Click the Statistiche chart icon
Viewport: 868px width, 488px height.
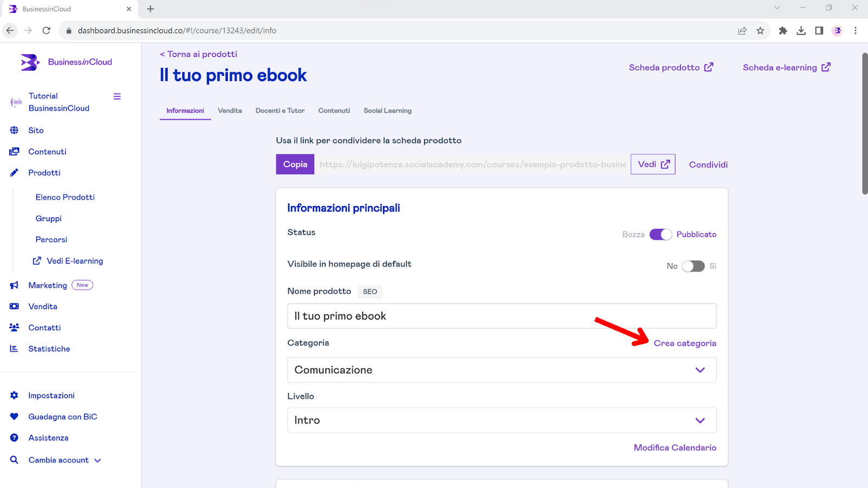(x=14, y=349)
